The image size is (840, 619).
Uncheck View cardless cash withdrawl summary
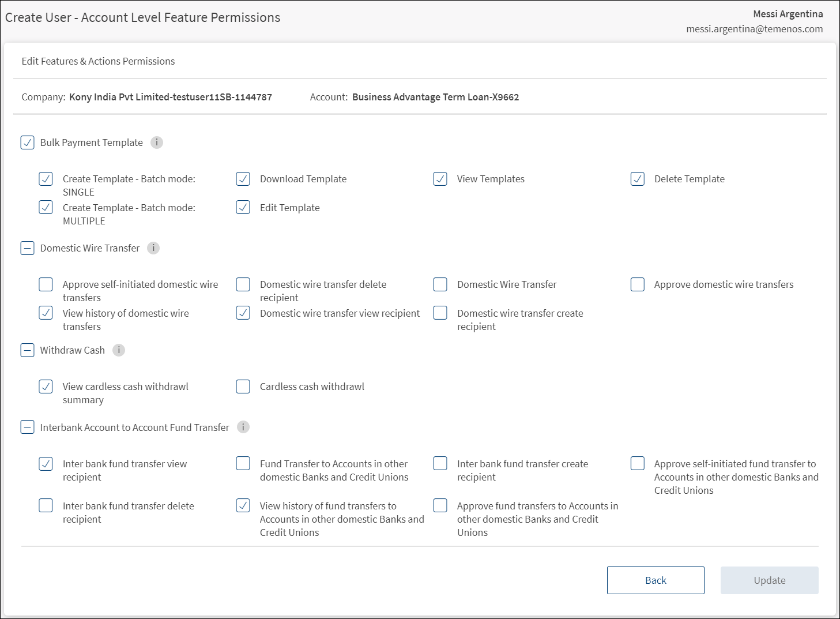pos(46,387)
